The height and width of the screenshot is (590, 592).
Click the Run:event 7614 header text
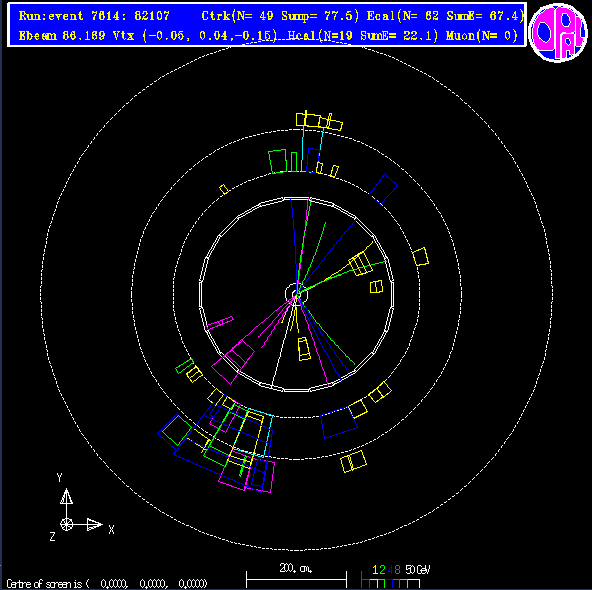pos(94,16)
